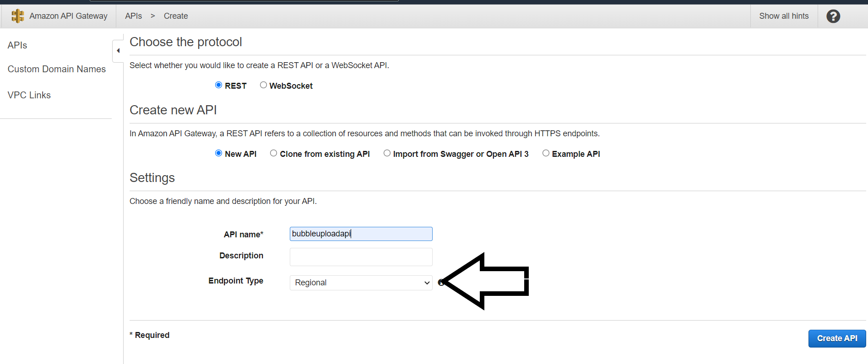Open APIs in the sidebar
This screenshot has height=364, width=868.
pyautogui.click(x=17, y=45)
